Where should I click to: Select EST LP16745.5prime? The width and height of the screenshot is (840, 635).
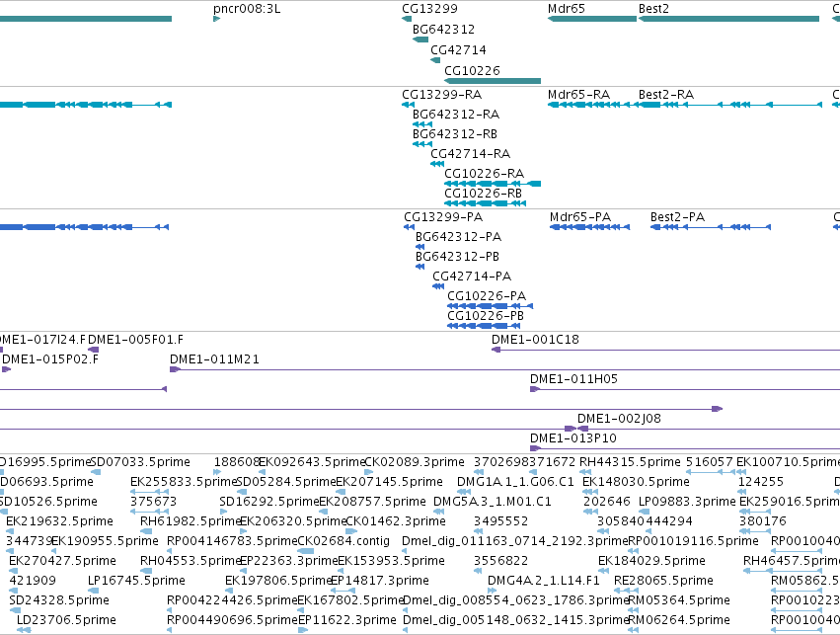click(x=136, y=581)
